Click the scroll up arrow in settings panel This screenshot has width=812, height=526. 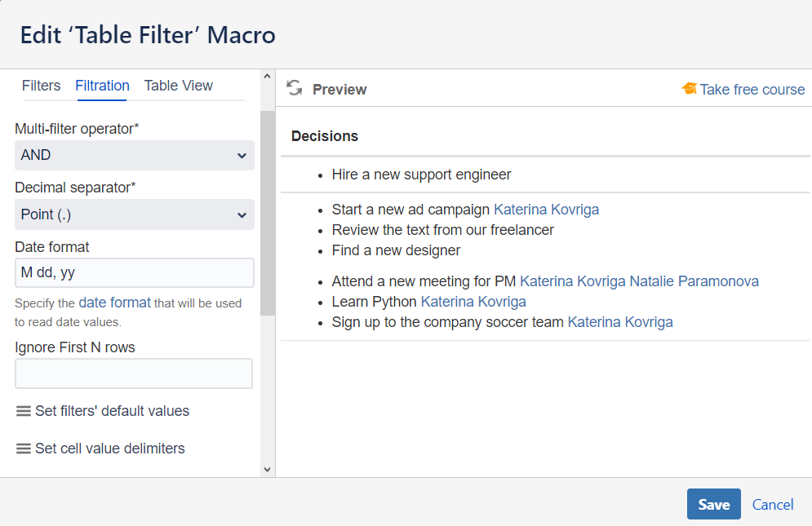pyautogui.click(x=267, y=77)
